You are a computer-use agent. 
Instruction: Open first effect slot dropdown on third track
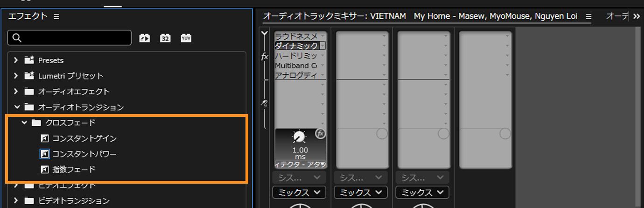(x=446, y=36)
